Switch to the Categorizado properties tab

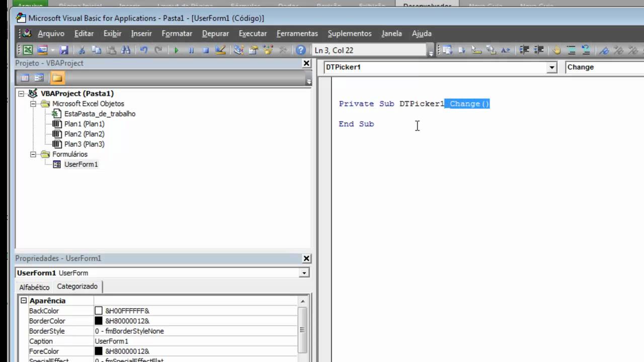(77, 287)
